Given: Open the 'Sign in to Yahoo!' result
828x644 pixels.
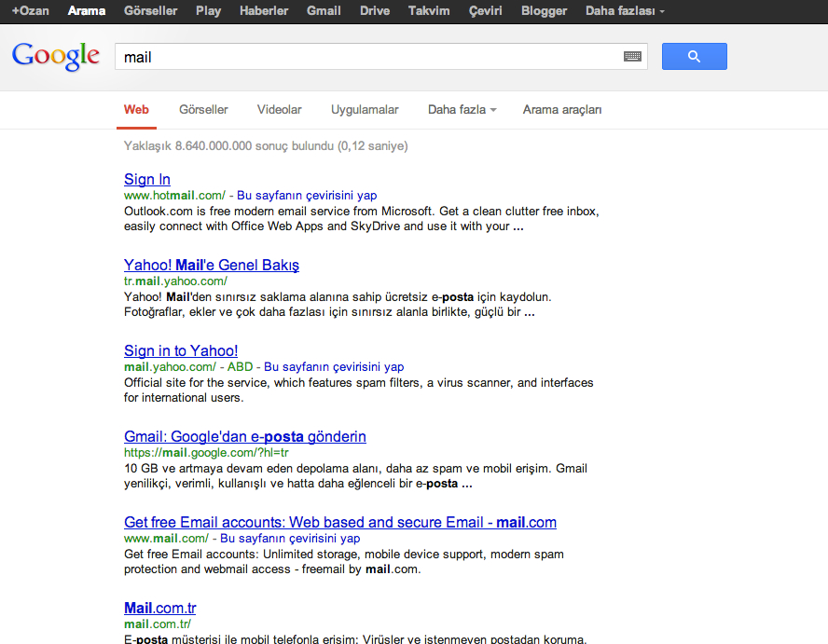Looking at the screenshot, I should click(181, 350).
